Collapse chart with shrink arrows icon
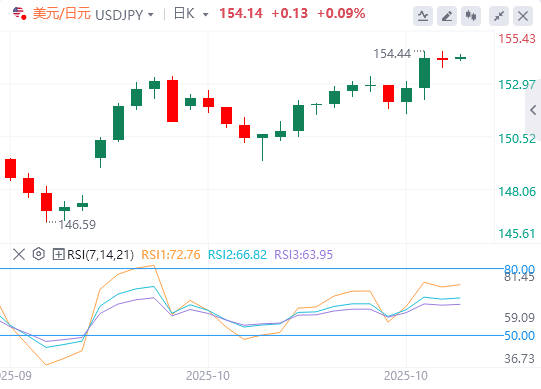The width and height of the screenshot is (541, 389). tap(499, 16)
